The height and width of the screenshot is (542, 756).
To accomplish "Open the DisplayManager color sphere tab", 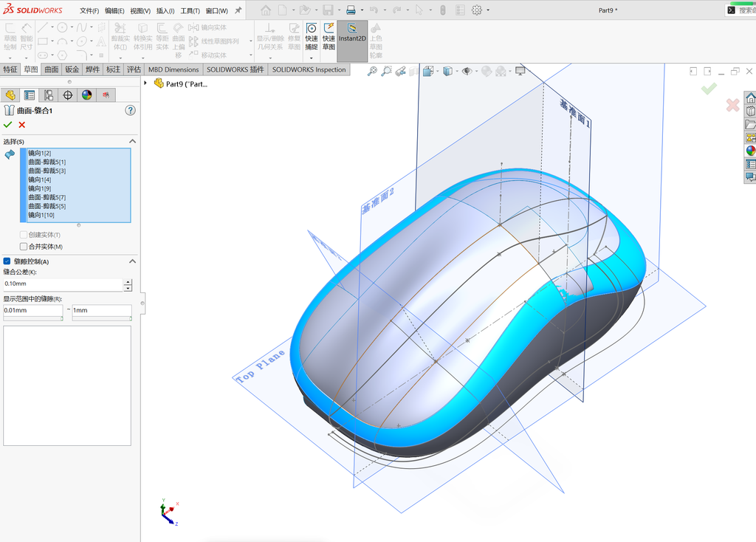I will [x=87, y=95].
